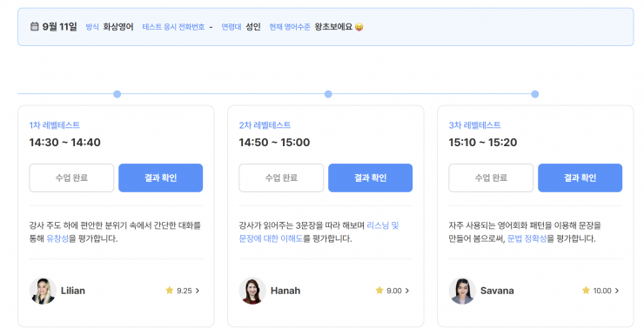Click 결과 확인 for 2차 레벨테스트

coord(371,178)
